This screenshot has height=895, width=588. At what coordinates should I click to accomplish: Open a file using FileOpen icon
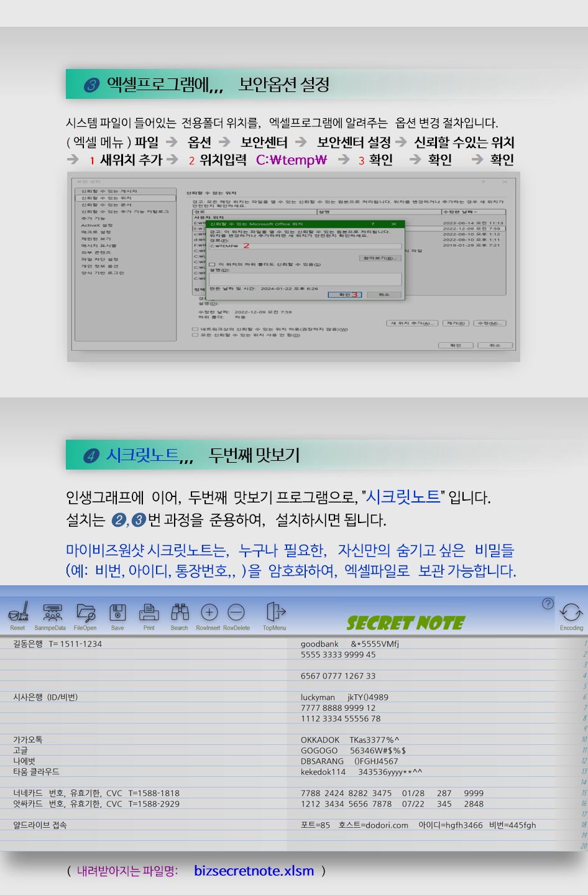click(85, 613)
